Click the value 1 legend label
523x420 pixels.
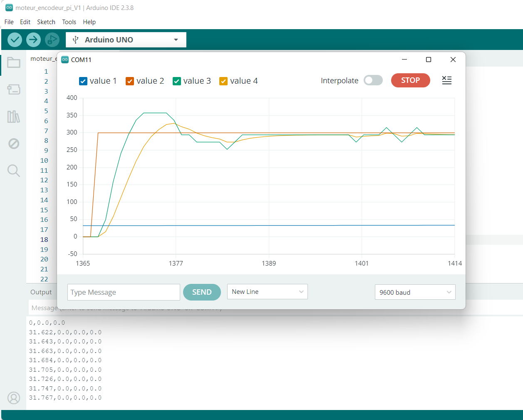click(x=103, y=81)
